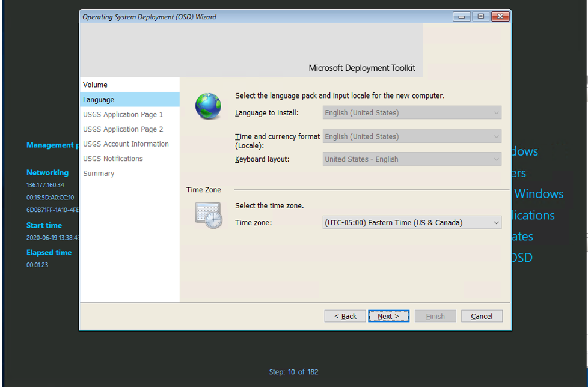The height and width of the screenshot is (388, 588).
Task: Click the Time Zone section label
Action: (204, 190)
